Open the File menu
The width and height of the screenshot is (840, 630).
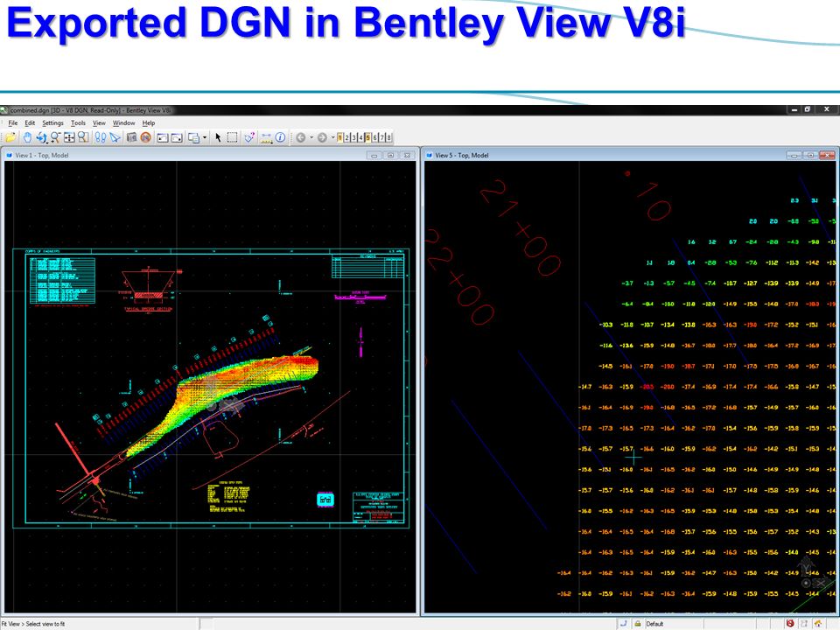(x=13, y=123)
